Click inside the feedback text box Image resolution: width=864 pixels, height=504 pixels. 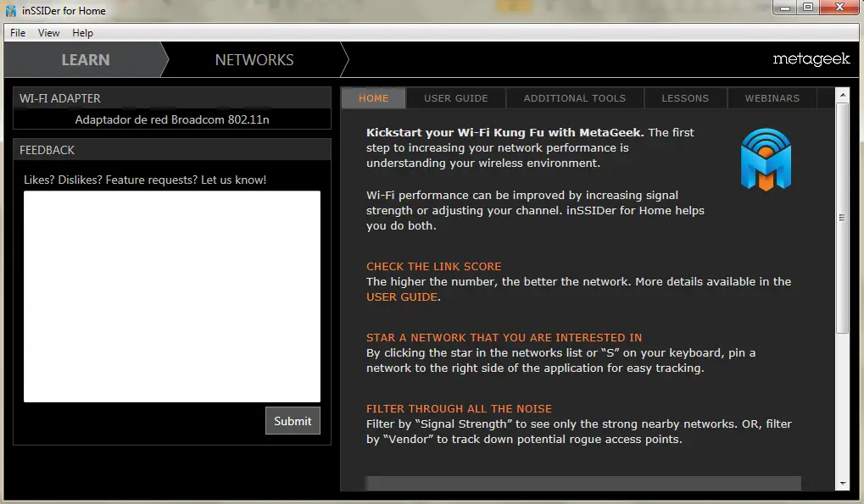tap(172, 296)
